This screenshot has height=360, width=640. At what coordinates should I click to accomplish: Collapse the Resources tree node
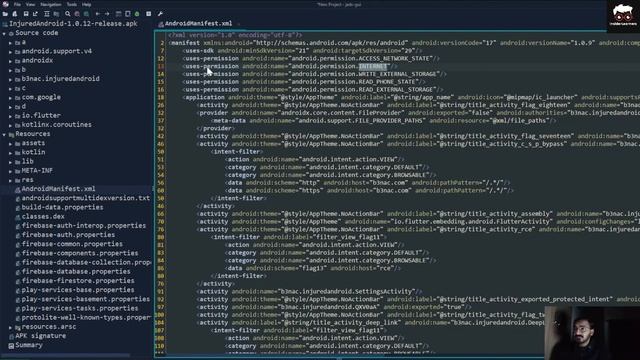(x=4, y=134)
